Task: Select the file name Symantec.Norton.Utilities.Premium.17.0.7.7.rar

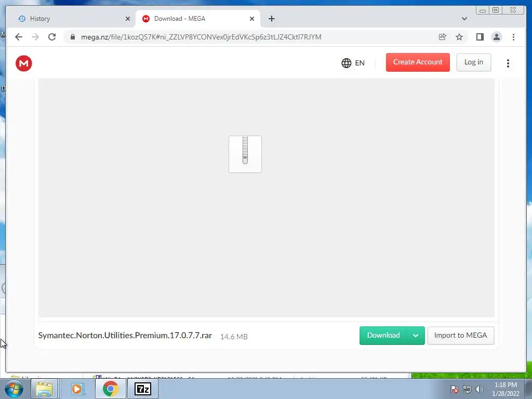Action: (125, 336)
